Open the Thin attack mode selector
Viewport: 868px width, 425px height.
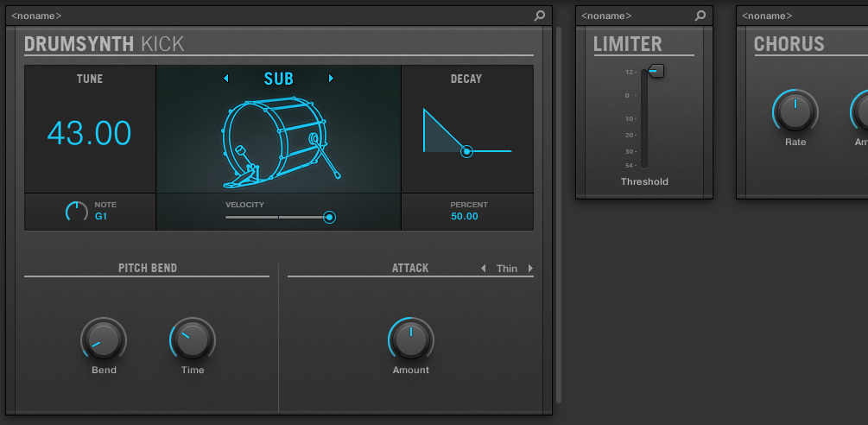pyautogui.click(x=507, y=269)
